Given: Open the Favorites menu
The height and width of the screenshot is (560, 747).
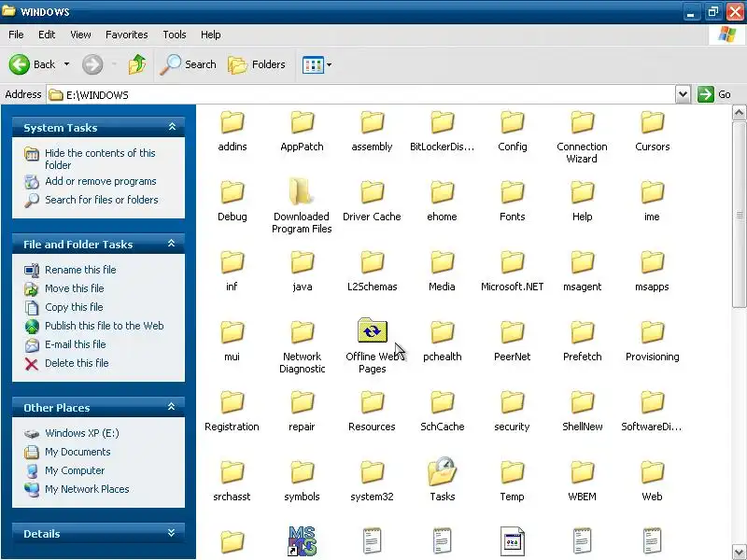Looking at the screenshot, I should (127, 35).
